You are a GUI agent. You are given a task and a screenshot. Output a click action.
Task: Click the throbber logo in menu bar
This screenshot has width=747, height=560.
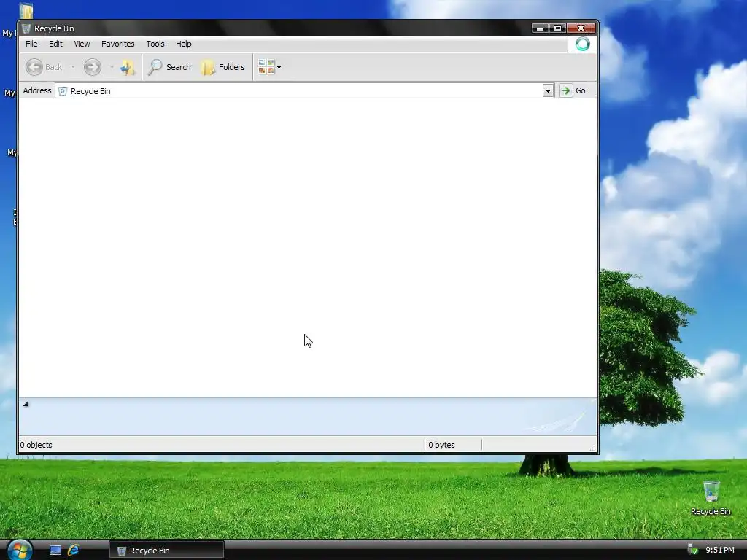[x=582, y=44]
